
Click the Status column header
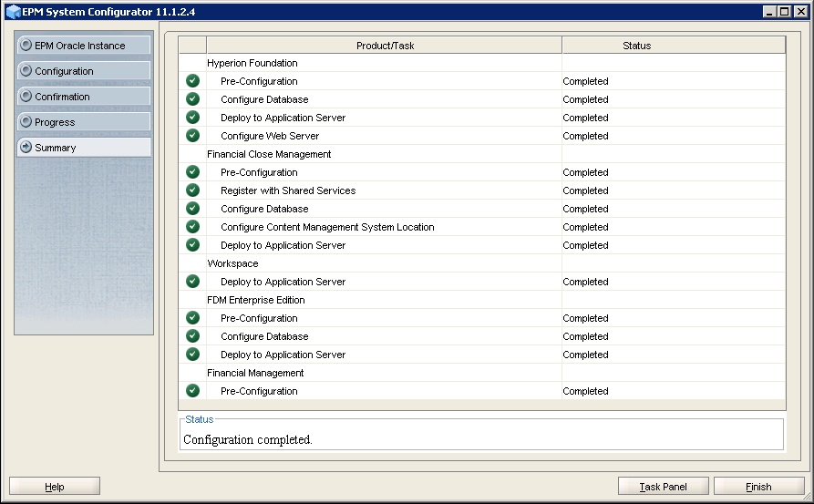click(x=673, y=46)
